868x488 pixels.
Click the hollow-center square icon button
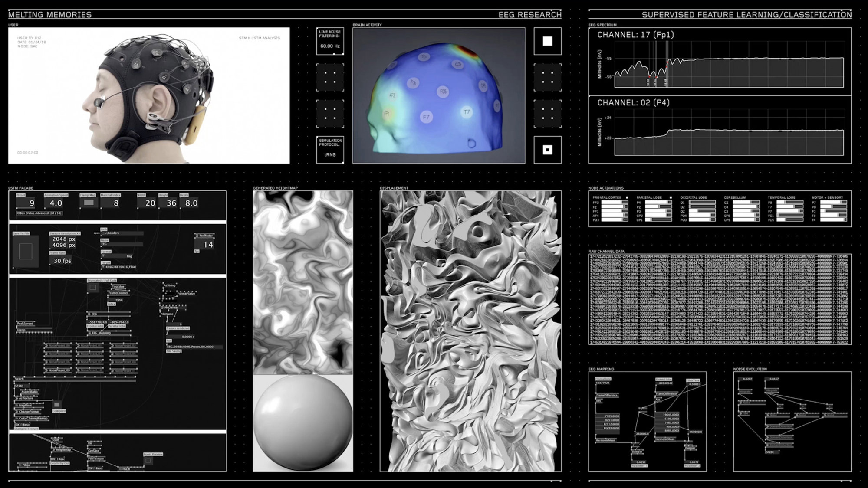pyautogui.click(x=547, y=150)
